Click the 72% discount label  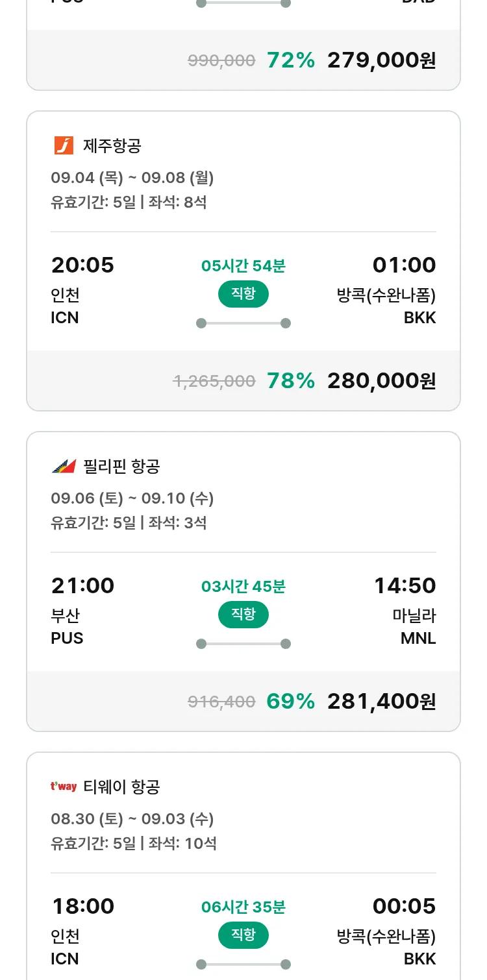(290, 60)
